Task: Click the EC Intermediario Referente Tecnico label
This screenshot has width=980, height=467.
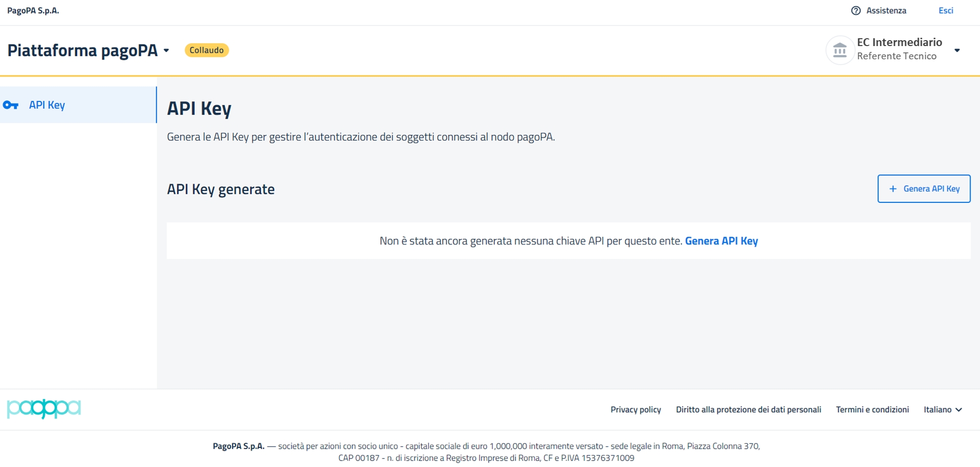Action: coord(899,49)
